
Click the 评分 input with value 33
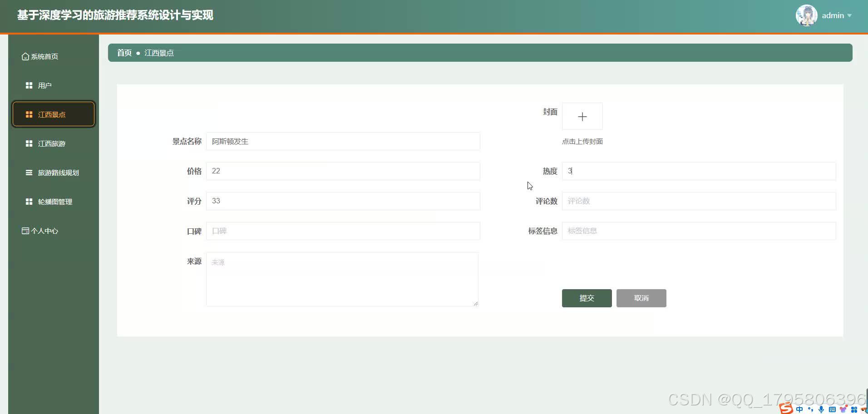(x=343, y=201)
